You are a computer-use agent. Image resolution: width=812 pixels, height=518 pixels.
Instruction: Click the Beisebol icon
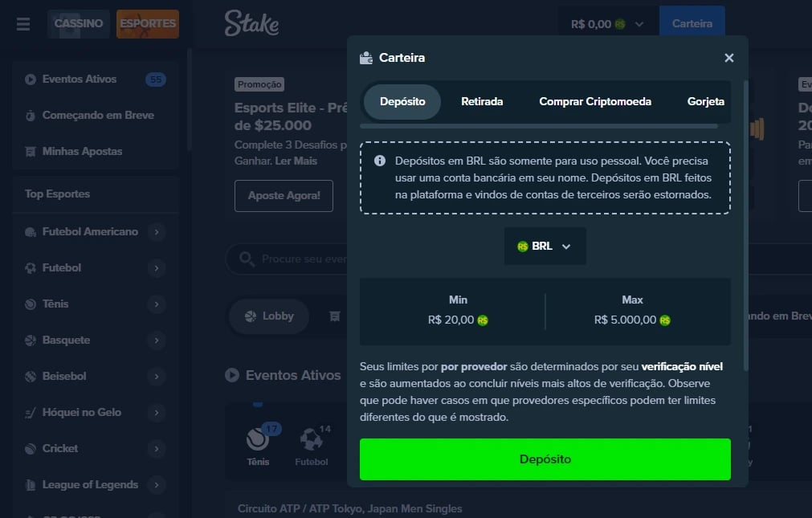pos(31,377)
